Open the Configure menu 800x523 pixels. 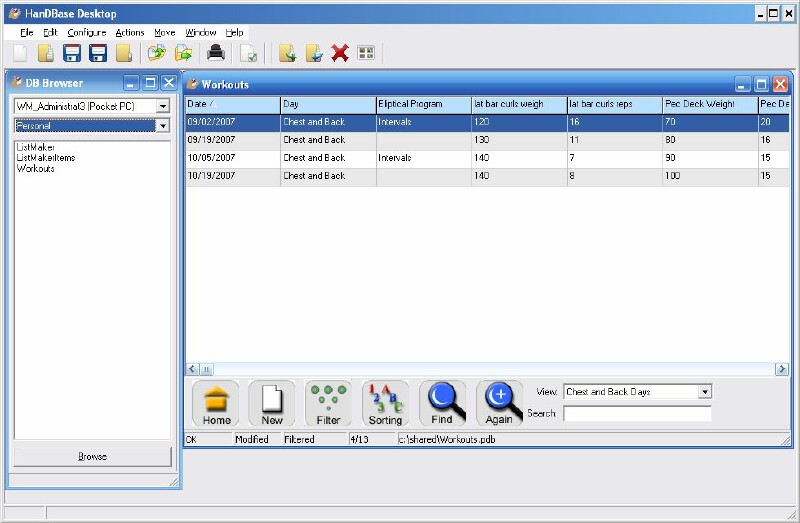click(87, 33)
